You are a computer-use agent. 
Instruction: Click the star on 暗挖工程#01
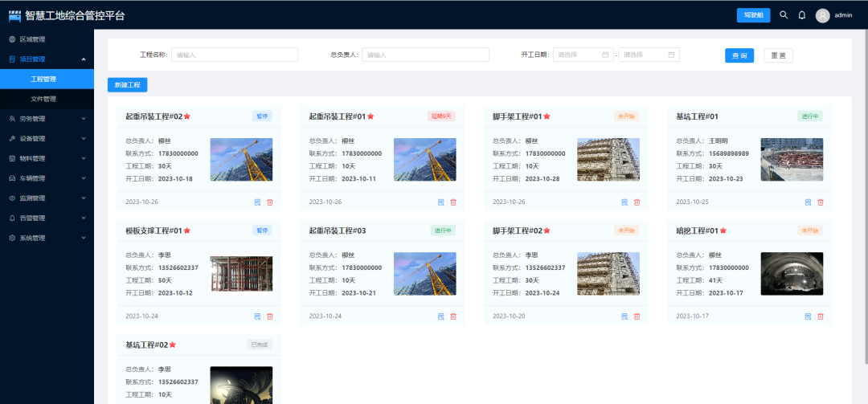723,231
